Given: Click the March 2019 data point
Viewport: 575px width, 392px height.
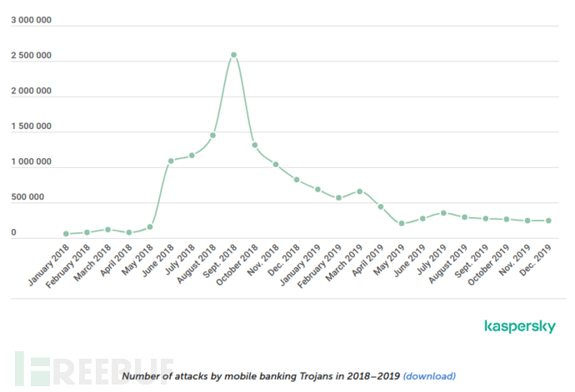Looking at the screenshot, I should 359,191.
